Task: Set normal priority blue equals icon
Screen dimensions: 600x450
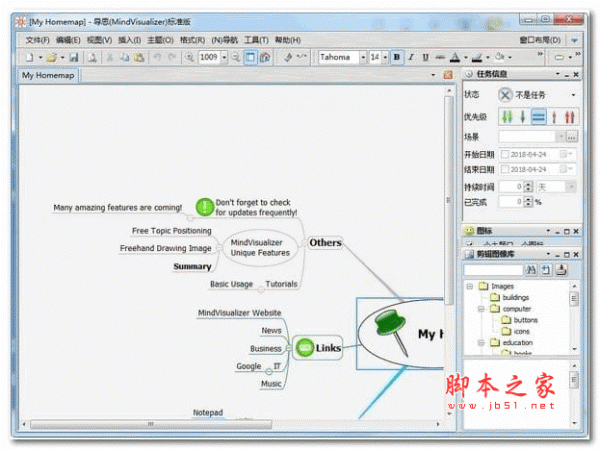Action: pos(538,117)
